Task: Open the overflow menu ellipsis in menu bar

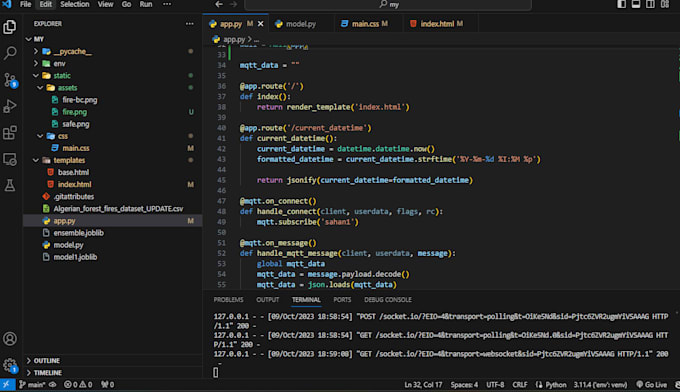Action: point(167,4)
